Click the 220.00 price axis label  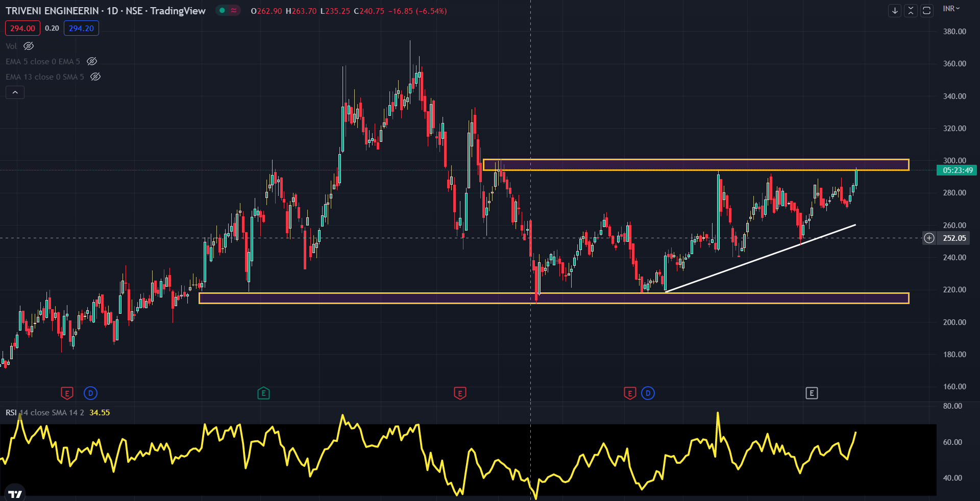(954, 290)
